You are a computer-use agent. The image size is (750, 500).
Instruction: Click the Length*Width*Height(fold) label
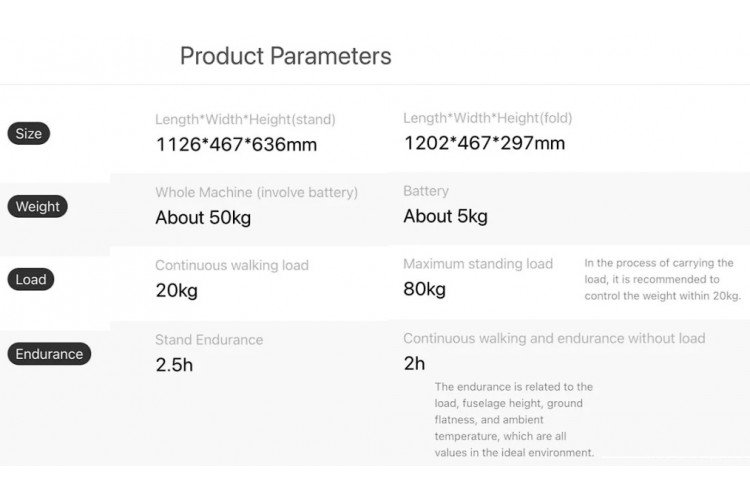point(487,118)
